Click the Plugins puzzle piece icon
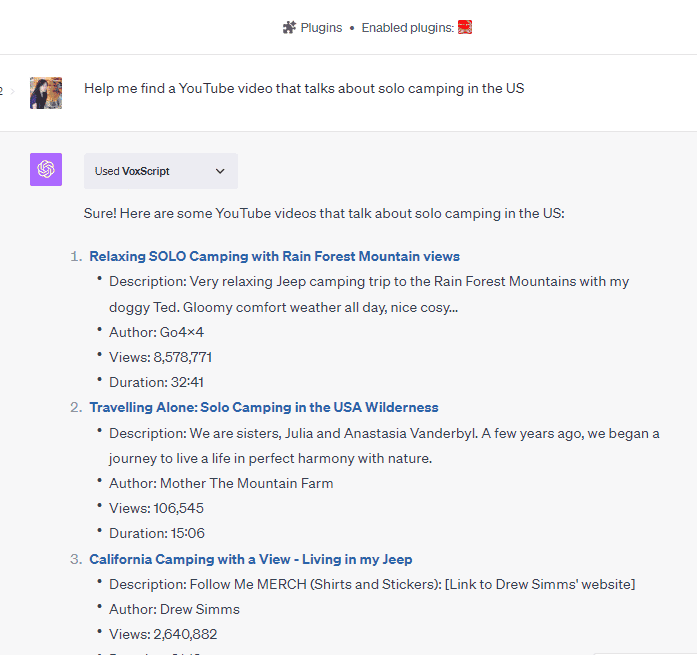Image resolution: width=697 pixels, height=655 pixels. pos(289,28)
